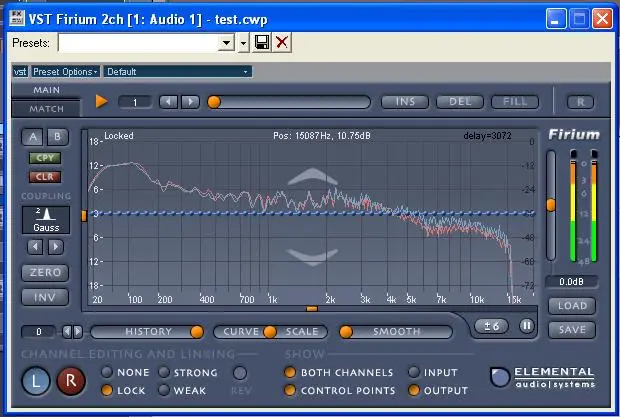
Task: Click the SAVE button
Action: pos(572,330)
